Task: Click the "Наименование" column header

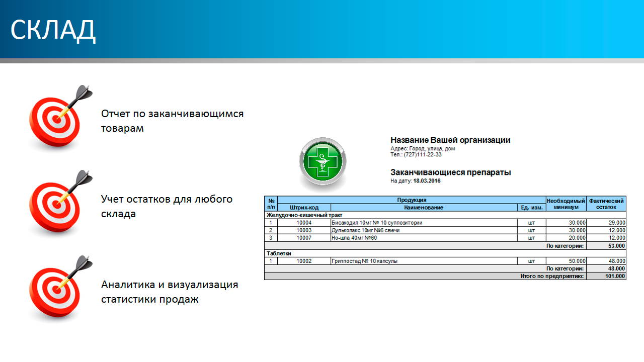Action: 424,208
